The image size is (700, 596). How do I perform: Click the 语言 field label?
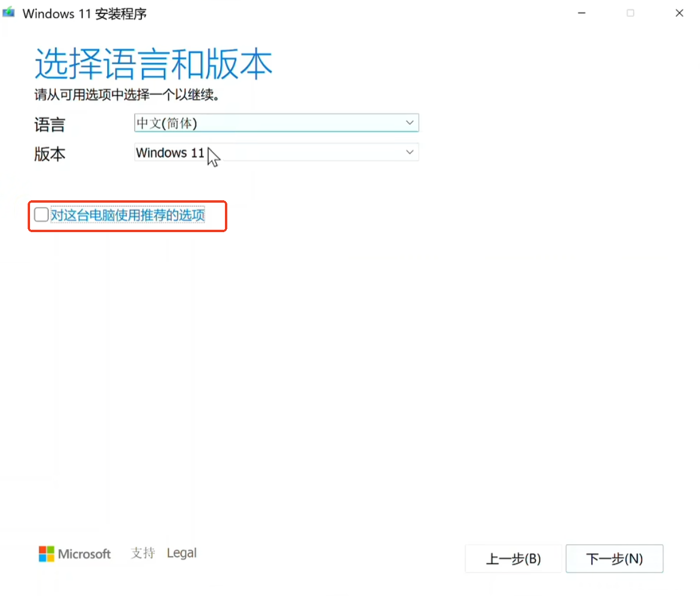tap(49, 124)
